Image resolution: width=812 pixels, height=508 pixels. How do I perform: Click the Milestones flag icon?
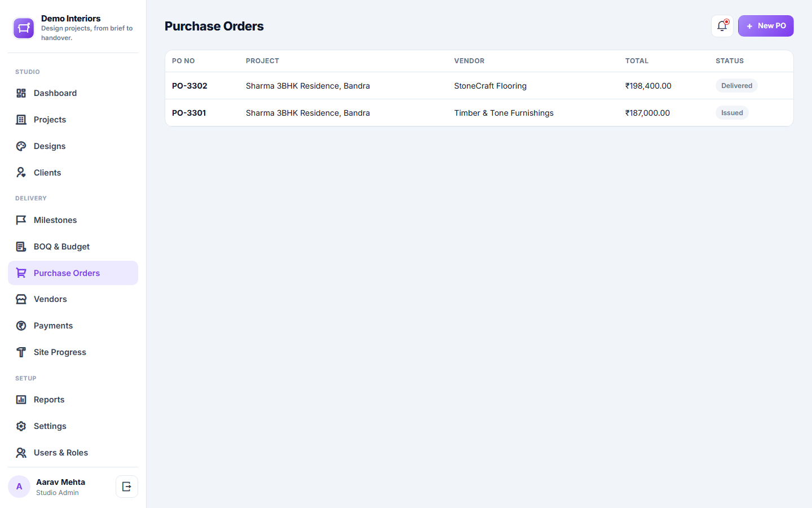click(x=21, y=220)
